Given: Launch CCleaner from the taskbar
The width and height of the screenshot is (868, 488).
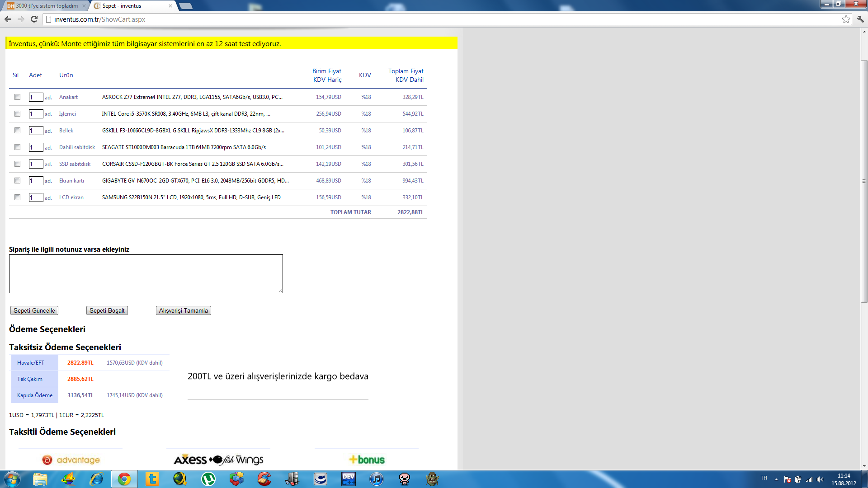Looking at the screenshot, I should coord(264,479).
